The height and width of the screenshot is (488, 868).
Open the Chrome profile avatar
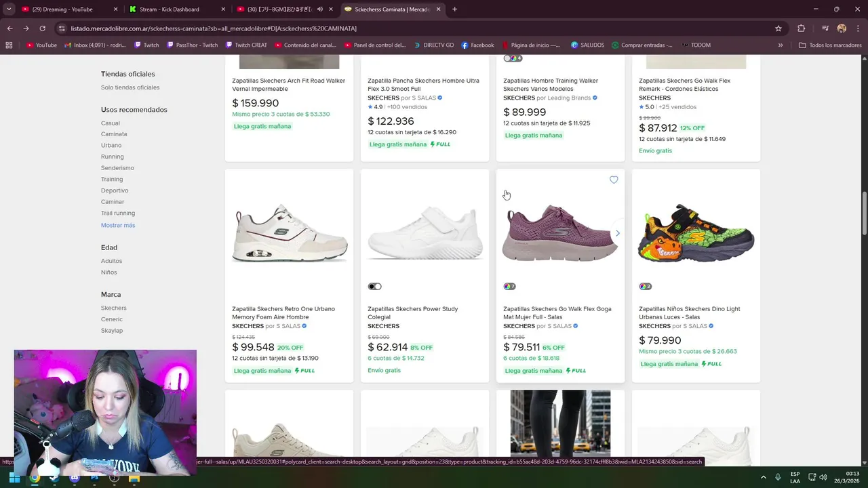pyautogui.click(x=842, y=28)
